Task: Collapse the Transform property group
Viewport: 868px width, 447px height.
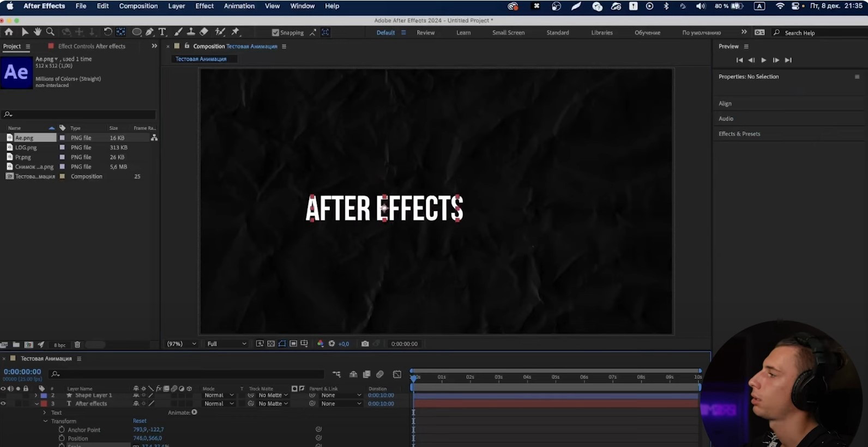Action: coord(45,421)
